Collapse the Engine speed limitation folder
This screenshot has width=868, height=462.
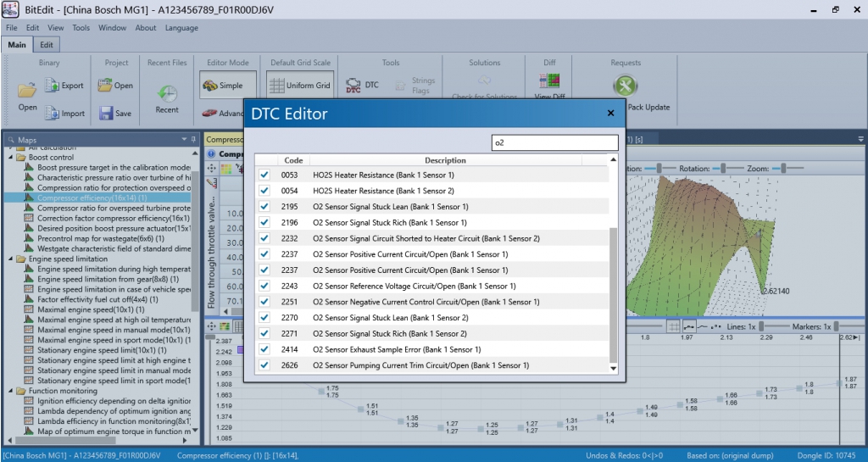point(10,259)
